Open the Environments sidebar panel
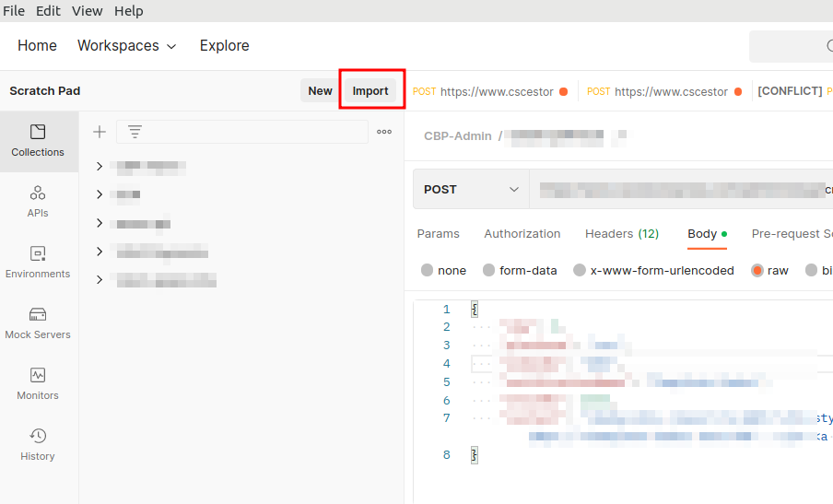The width and height of the screenshot is (833, 504). pos(38,263)
